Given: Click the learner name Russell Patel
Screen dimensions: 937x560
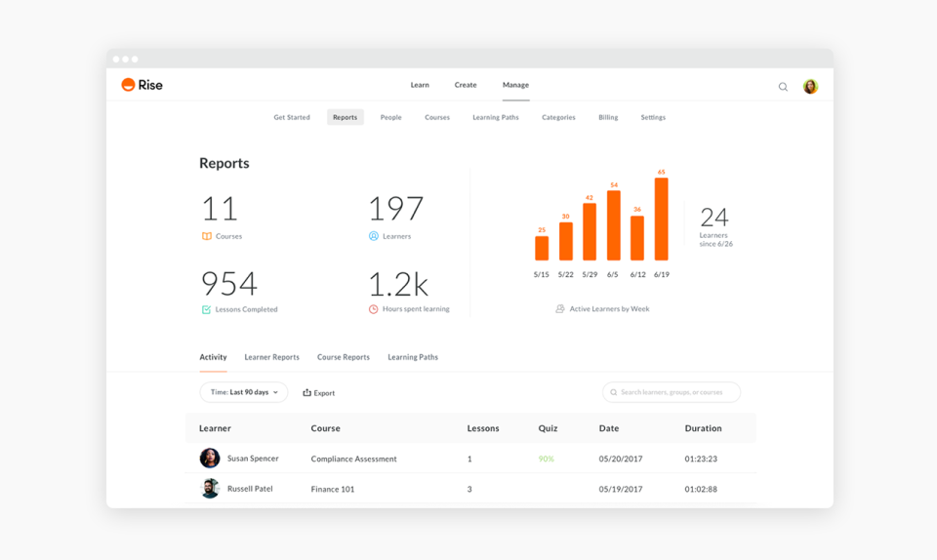Looking at the screenshot, I should click(x=250, y=489).
